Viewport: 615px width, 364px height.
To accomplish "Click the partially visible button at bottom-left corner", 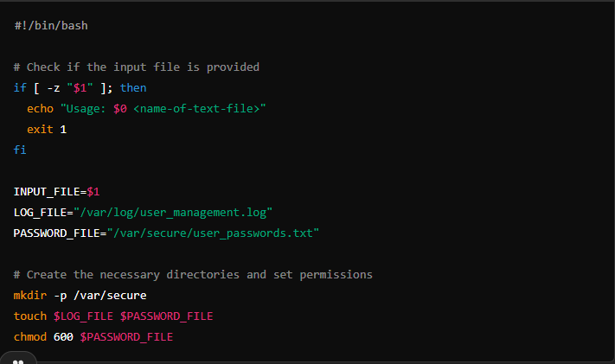I will (x=17, y=359).
